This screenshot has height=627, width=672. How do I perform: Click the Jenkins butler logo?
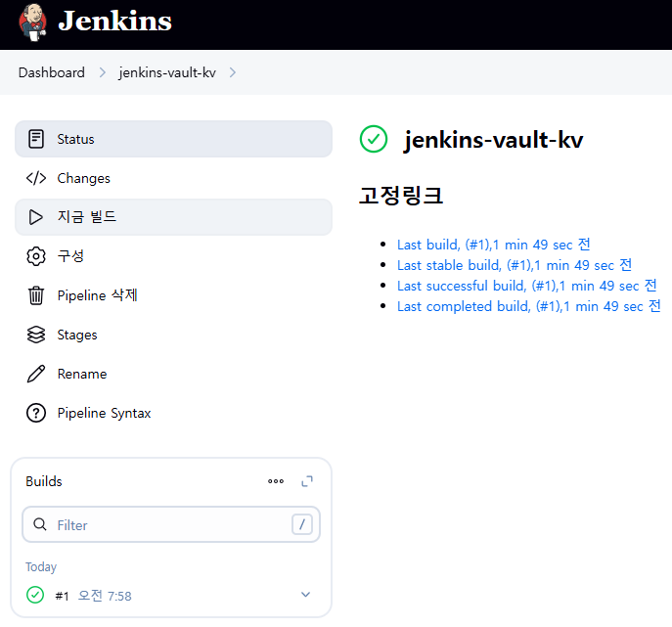pos(32,22)
